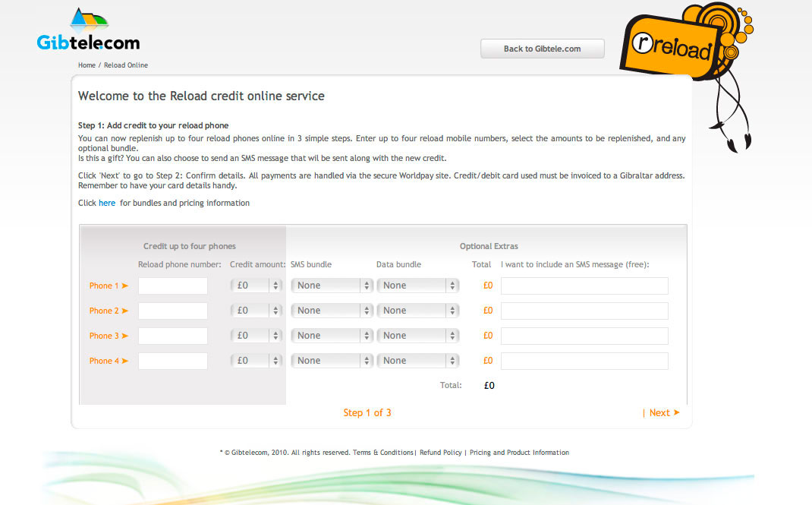Click the 'Credit up to four phones' heading
The height and width of the screenshot is (505, 812).
pos(190,247)
